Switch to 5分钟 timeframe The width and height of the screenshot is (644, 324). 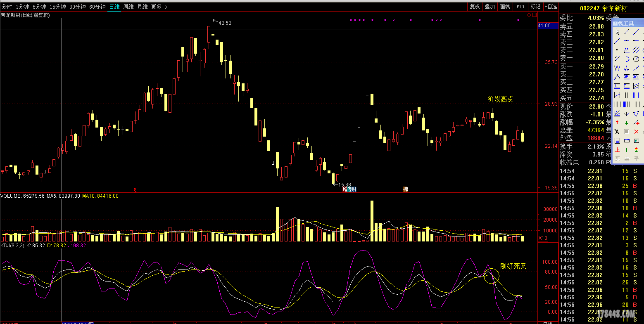pos(39,7)
